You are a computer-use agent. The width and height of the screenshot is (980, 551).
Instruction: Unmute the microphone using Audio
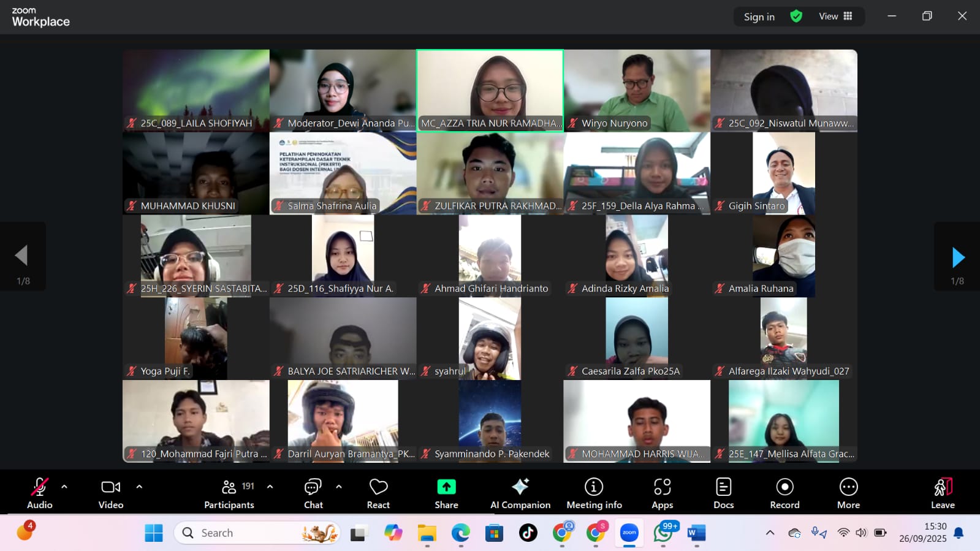pyautogui.click(x=39, y=493)
